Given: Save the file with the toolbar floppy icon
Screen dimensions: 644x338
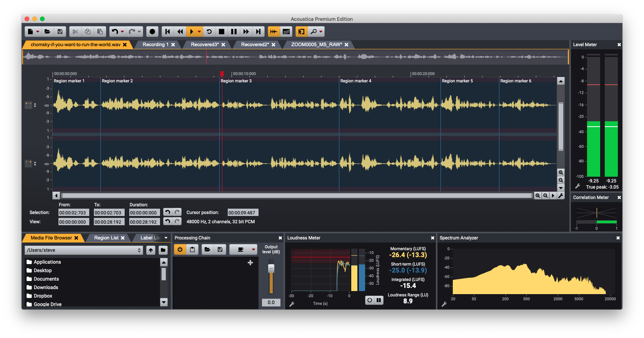Looking at the screenshot, I should 60,32.
